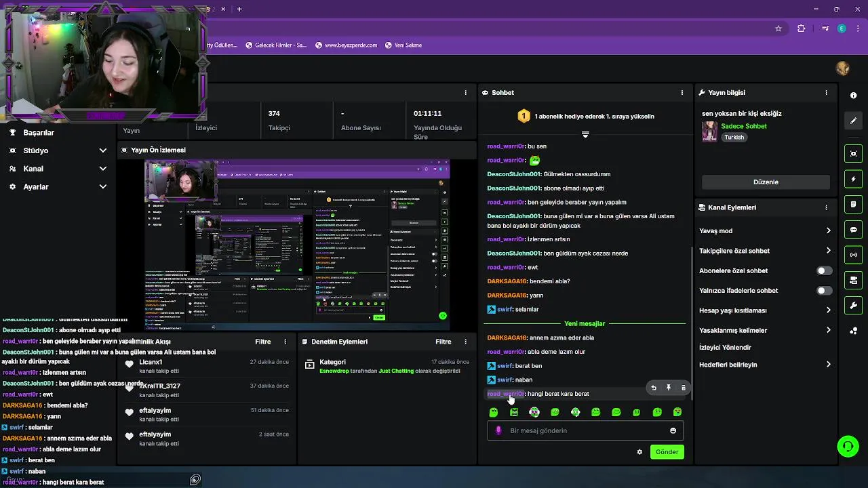Open the browser profile avatar E
Viewport: 868px width, 488px height.
[x=842, y=28]
